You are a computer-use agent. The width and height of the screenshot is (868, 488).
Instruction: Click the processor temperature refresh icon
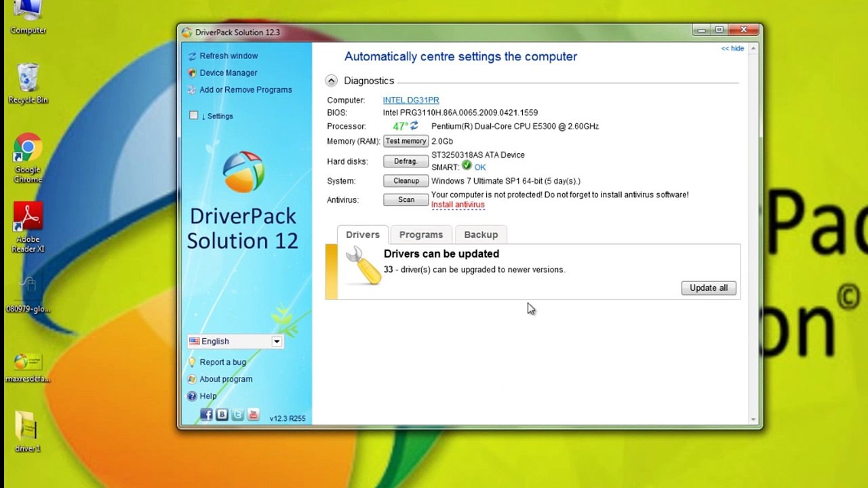414,125
